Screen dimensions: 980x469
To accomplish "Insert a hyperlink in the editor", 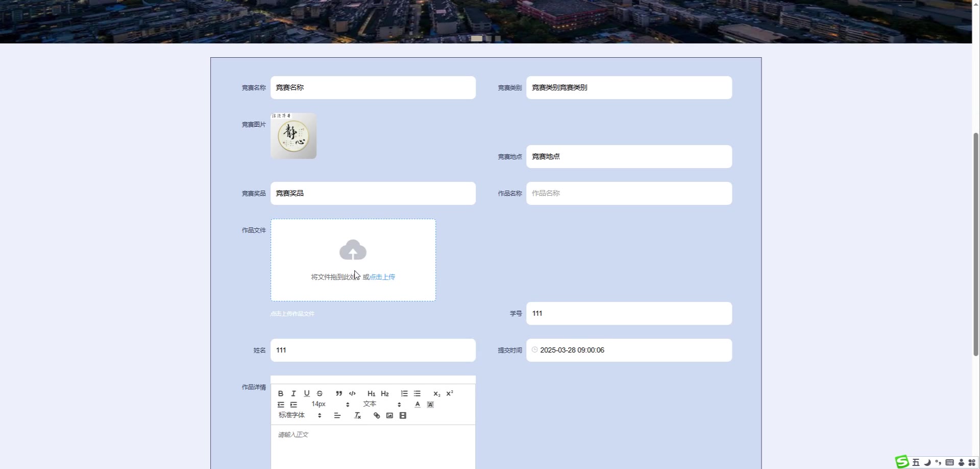I will 377,415.
